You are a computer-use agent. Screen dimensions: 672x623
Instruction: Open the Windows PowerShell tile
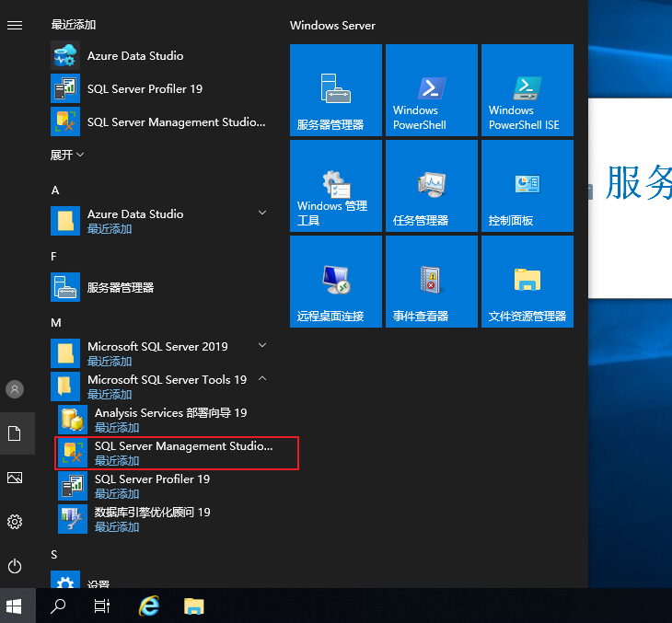tap(431, 90)
